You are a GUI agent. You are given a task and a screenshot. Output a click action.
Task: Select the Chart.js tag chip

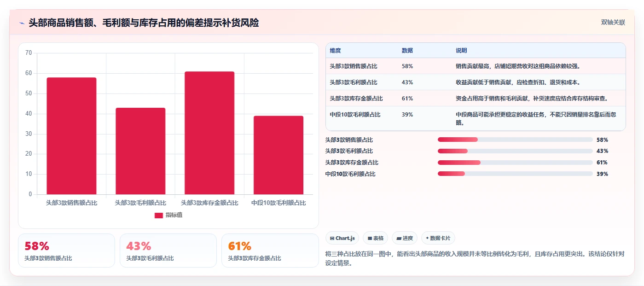click(342, 238)
